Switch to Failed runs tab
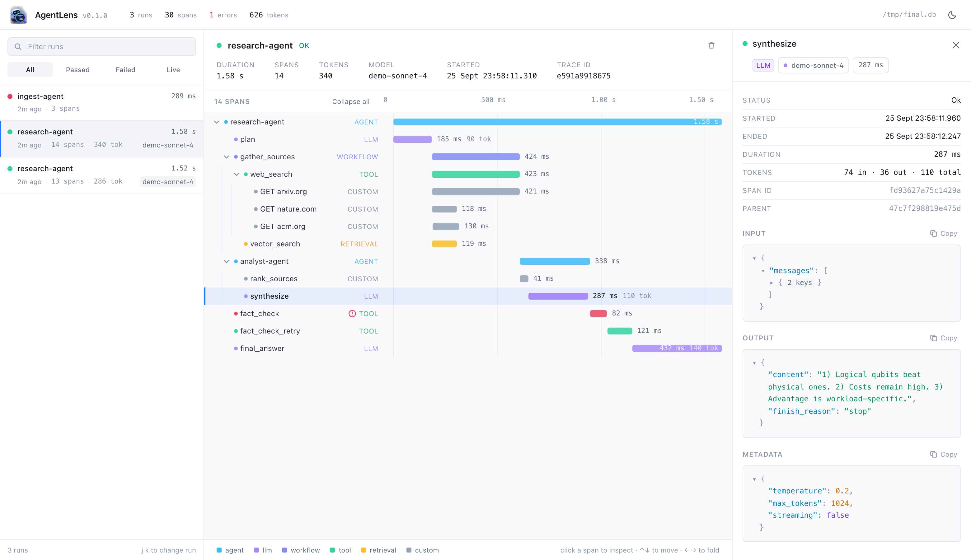The height and width of the screenshot is (560, 971). tap(125, 70)
